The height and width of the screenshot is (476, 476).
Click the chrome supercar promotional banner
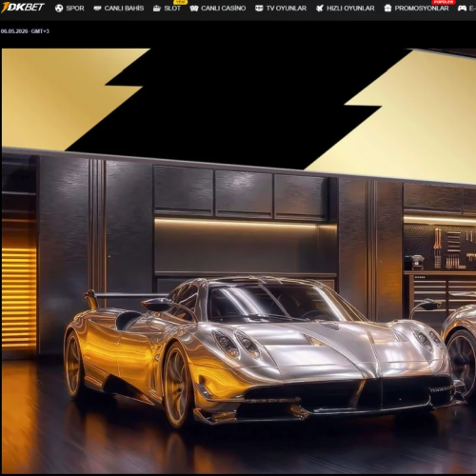239,261
